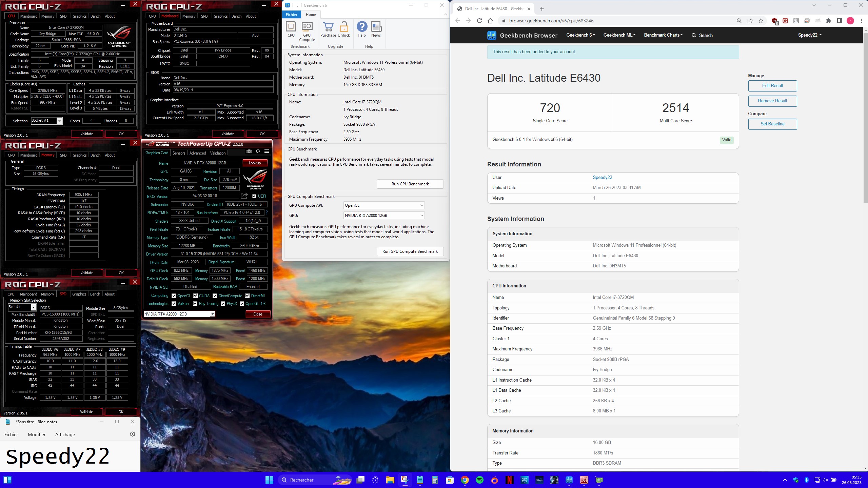Screen dimensions: 868x488
Task: Open the Graphics tab in CPU-Z Mainboard window
Action: (x=220, y=16)
